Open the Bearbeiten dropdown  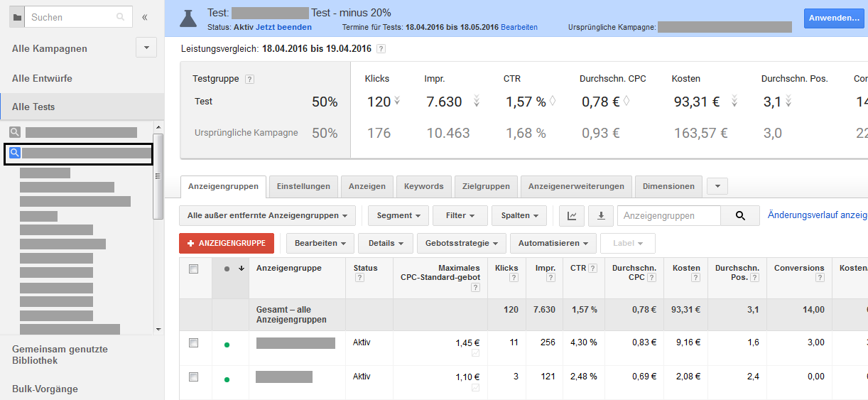(x=320, y=243)
